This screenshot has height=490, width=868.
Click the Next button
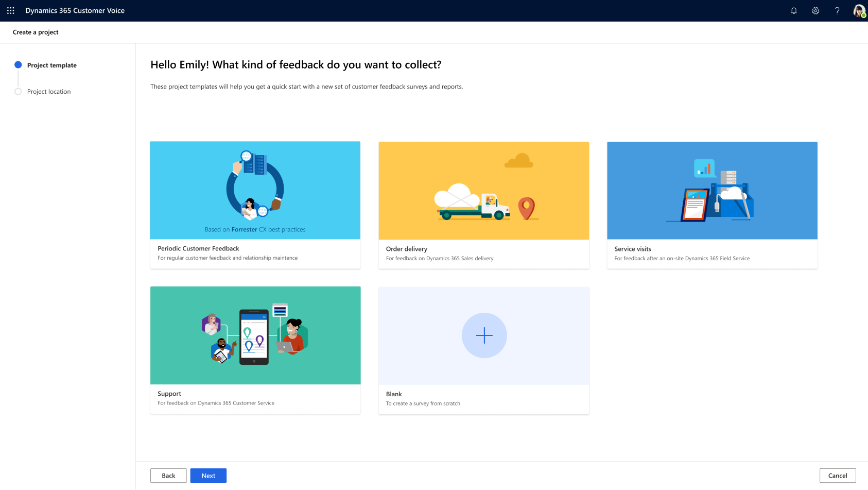pos(209,476)
